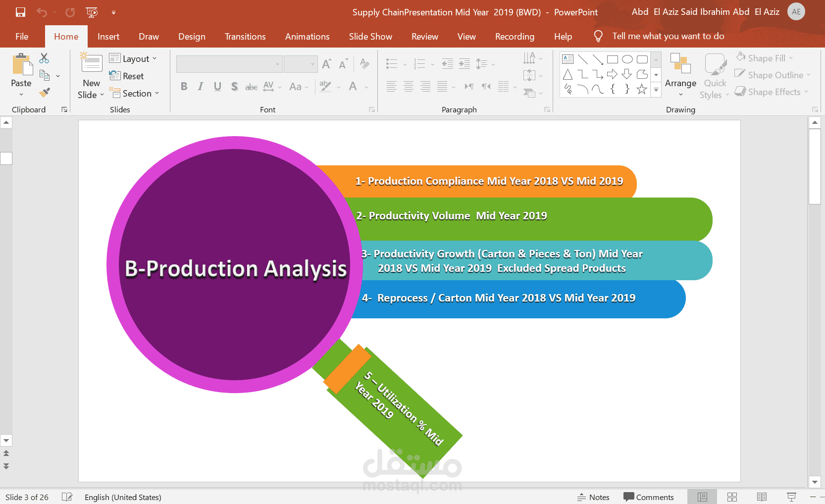Open account avatar AE
The image size is (825, 504).
click(x=796, y=12)
